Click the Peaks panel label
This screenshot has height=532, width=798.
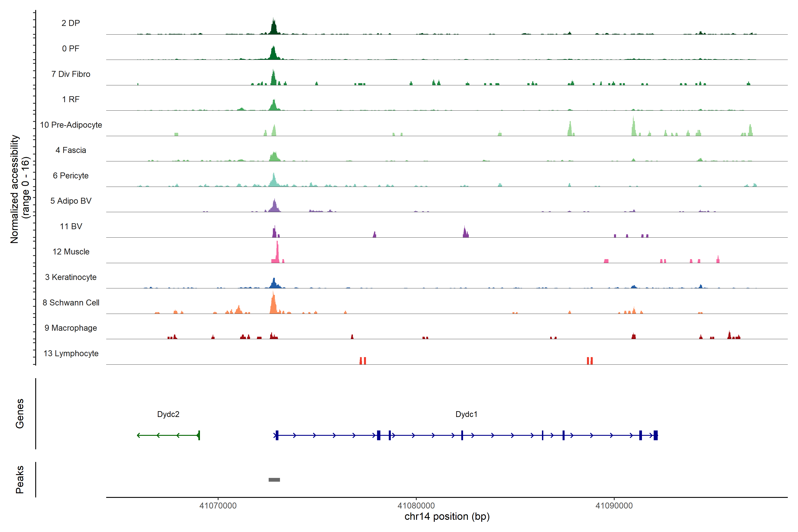(x=20, y=479)
